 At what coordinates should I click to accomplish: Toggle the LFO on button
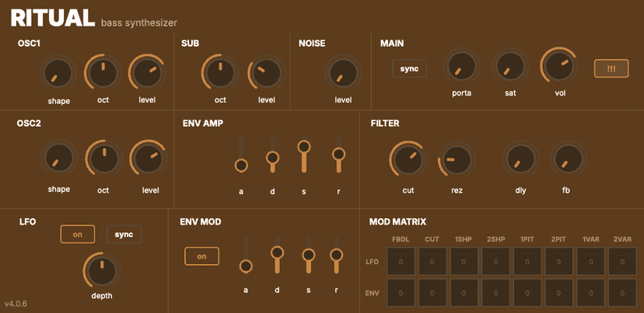78,234
